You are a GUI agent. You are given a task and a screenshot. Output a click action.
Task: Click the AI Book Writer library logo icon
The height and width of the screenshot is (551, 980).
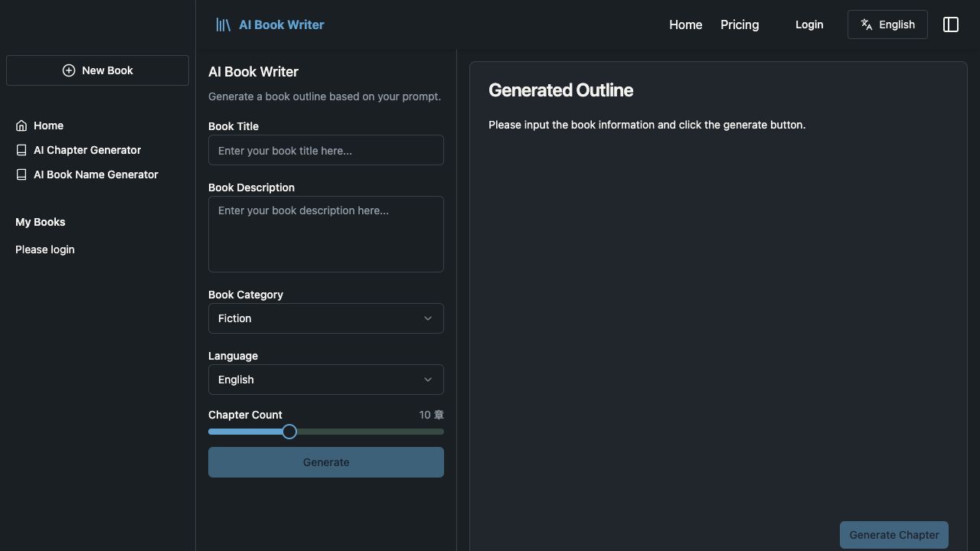pyautogui.click(x=223, y=25)
